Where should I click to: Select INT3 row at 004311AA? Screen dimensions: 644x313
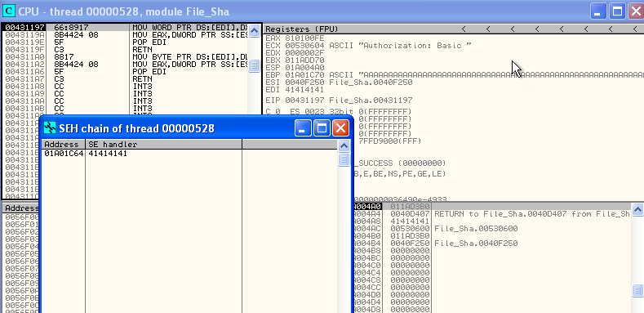pos(125,101)
